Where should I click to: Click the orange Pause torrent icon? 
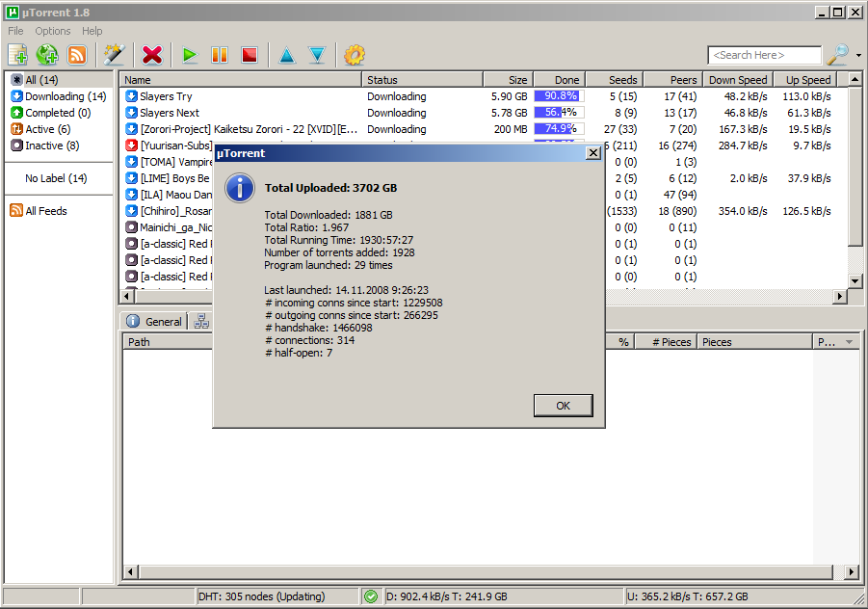point(220,55)
